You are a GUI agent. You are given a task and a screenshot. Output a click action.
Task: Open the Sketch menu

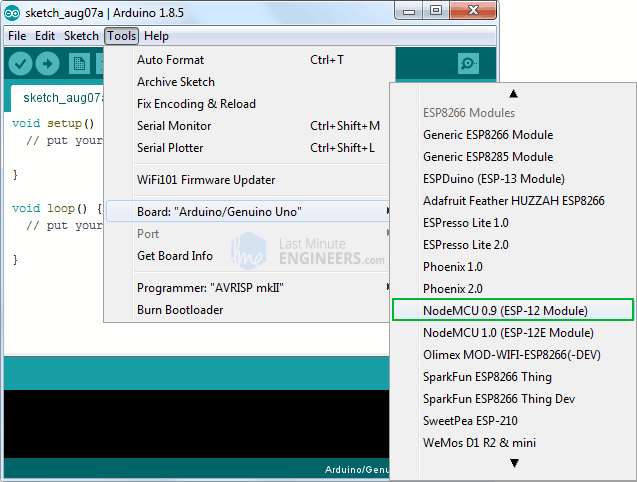coord(81,36)
